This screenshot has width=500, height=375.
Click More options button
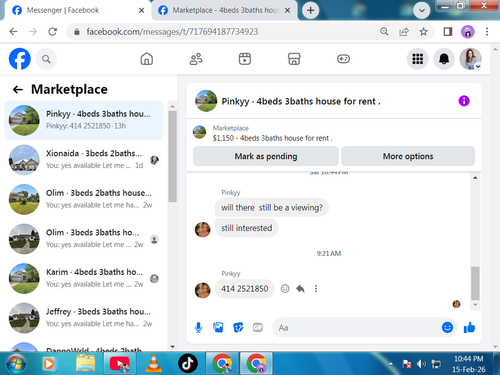408,156
